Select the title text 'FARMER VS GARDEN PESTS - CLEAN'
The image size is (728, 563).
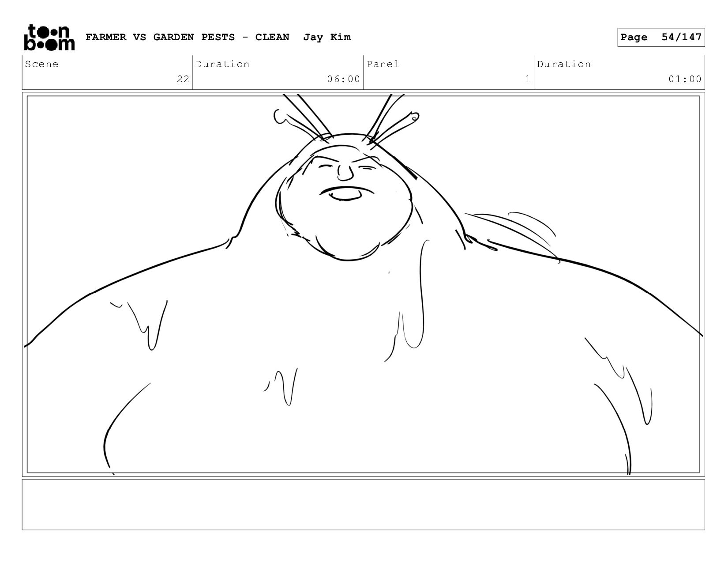coord(188,37)
